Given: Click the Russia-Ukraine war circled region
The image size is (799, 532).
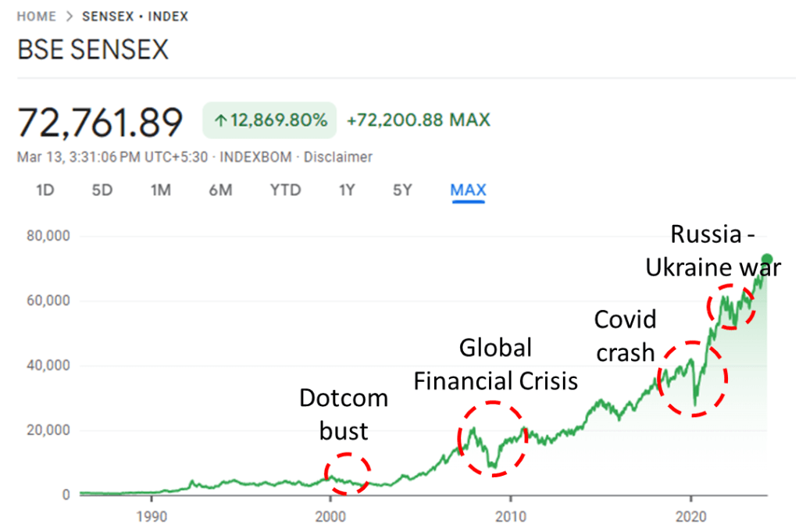Looking at the screenshot, I should click(x=731, y=305).
